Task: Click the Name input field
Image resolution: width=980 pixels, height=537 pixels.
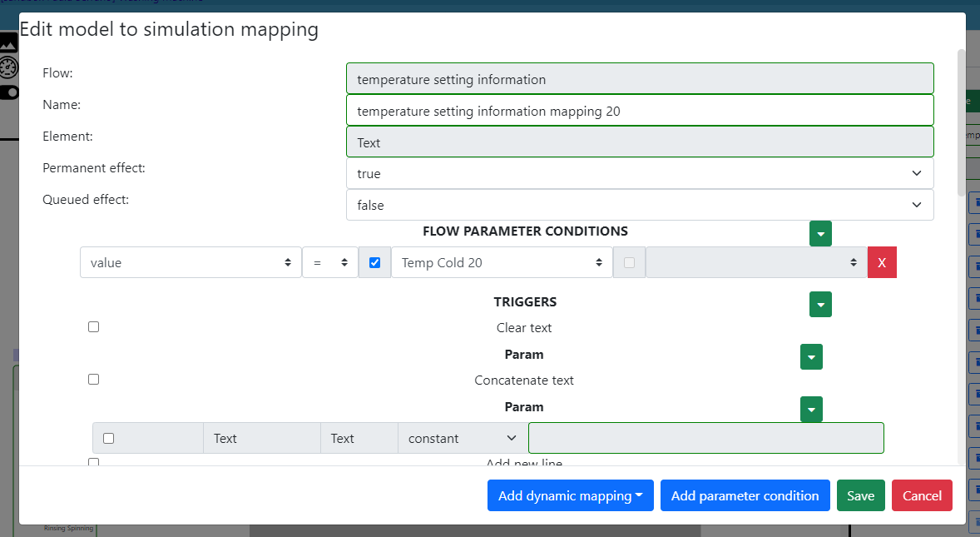Action: 640,111
